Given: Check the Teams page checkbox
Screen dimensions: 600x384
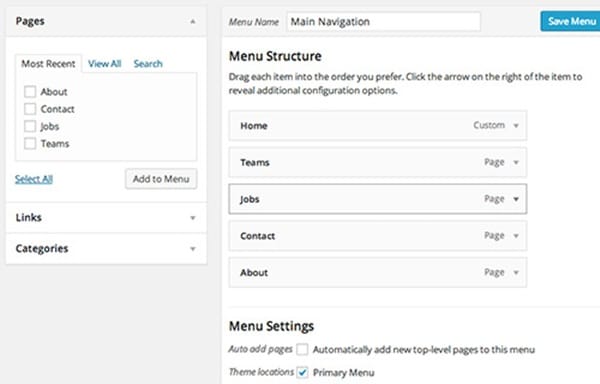Looking at the screenshot, I should (30, 143).
